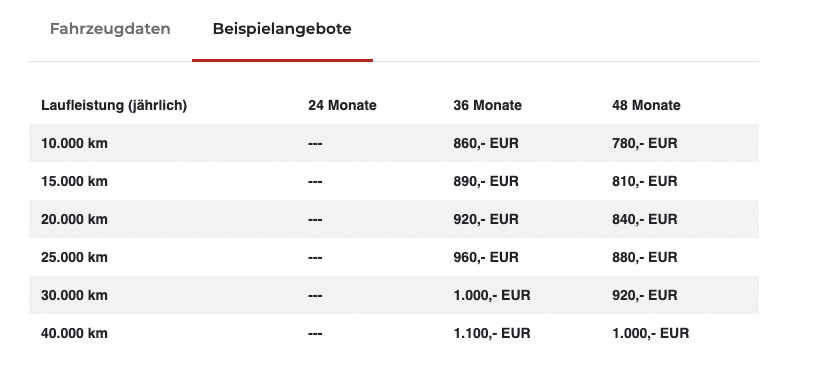The height and width of the screenshot is (368, 836).
Task: Click the 960,- EUR price cell
Action: click(486, 257)
